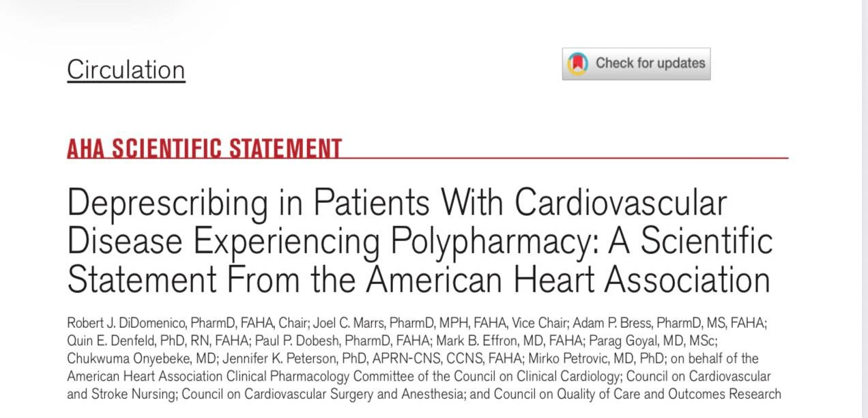Click the Deprescribing article title

click(420, 241)
